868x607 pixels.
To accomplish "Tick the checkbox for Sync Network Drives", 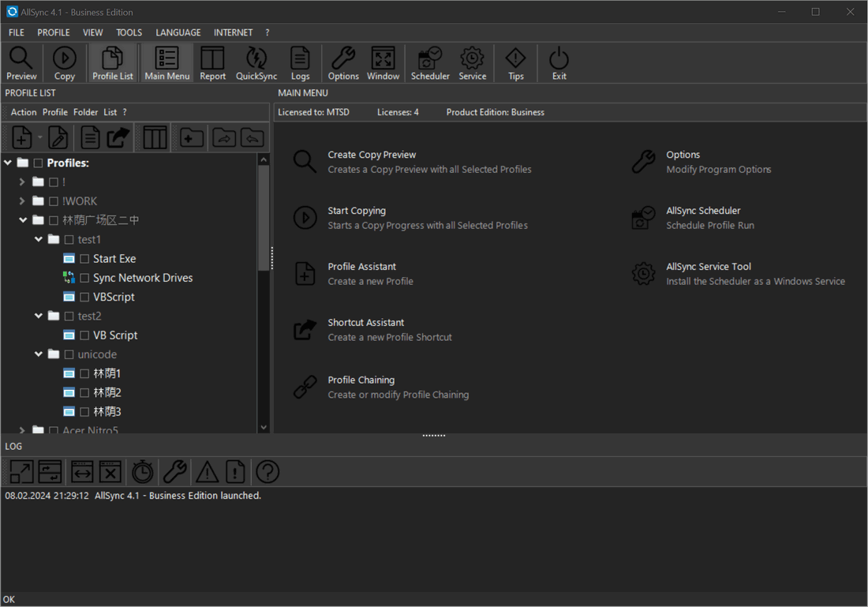I will 84,278.
